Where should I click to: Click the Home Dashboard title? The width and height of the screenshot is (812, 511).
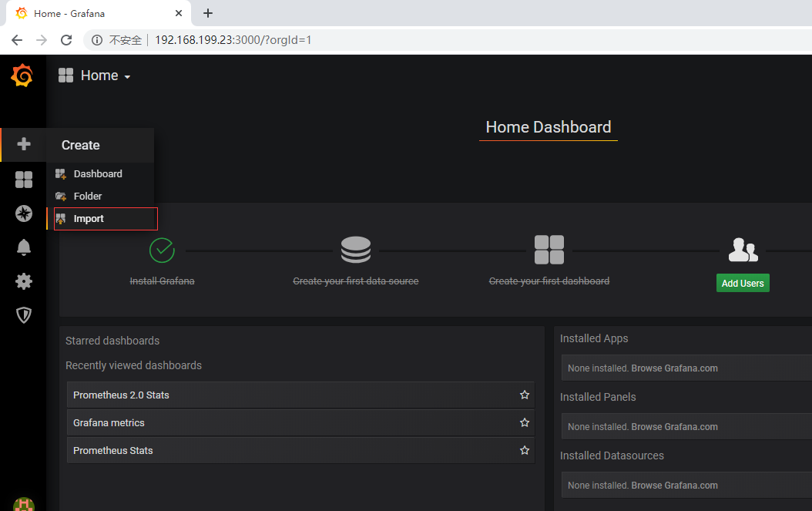549,127
